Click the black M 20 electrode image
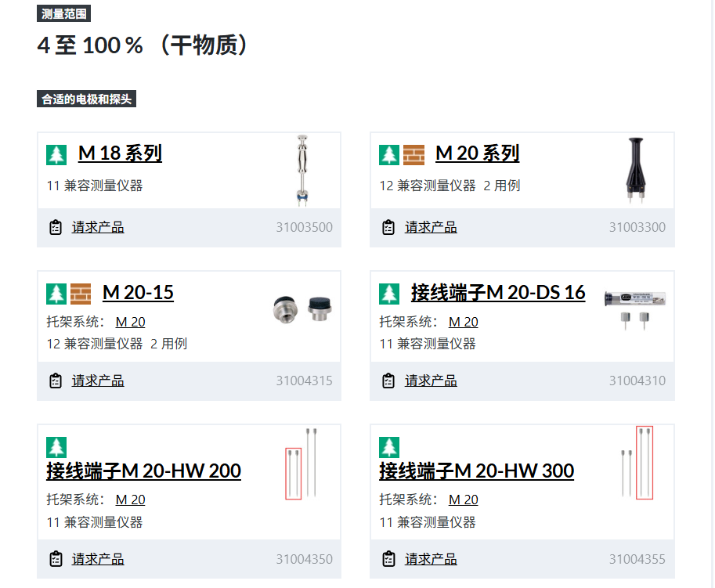The image size is (715, 588). tap(636, 170)
